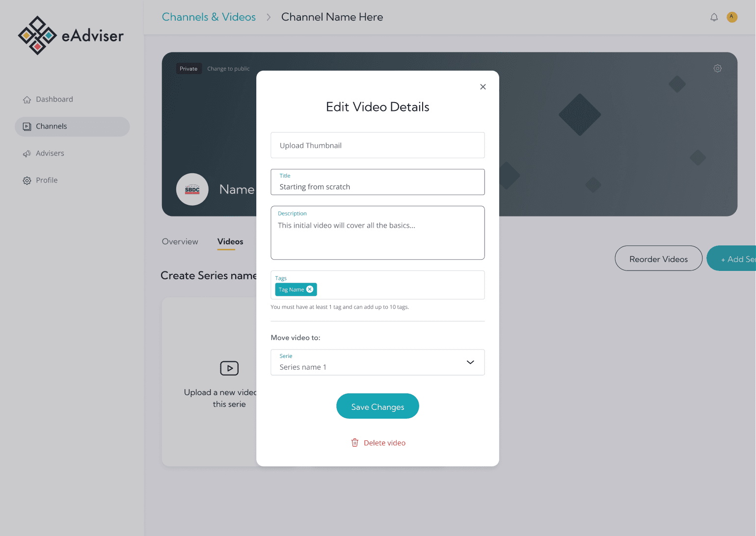Open the Dashboard sidebar icon
Viewport: 756px width, 536px height.
(27, 99)
